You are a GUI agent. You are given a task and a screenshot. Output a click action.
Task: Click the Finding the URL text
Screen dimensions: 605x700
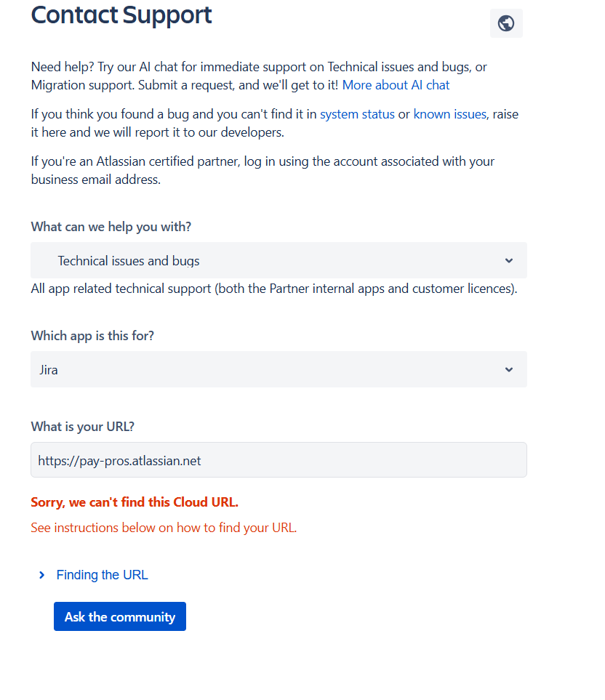click(102, 575)
